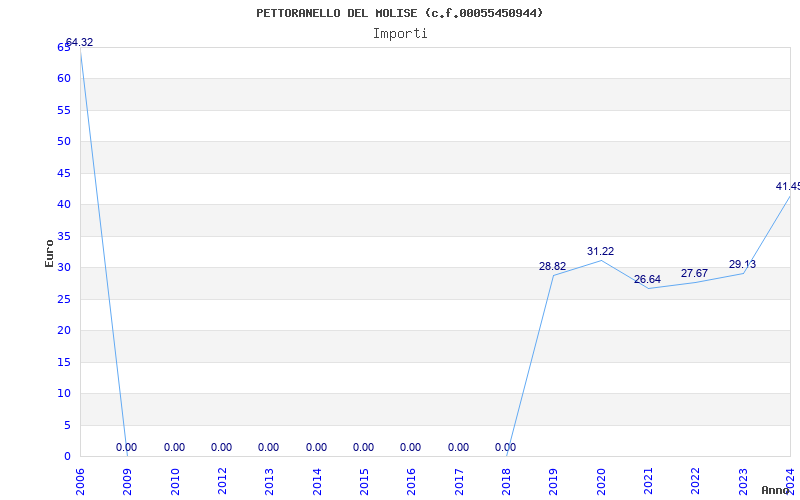The image size is (800, 500).
Task: Select the Importi subtitle text
Action: [400, 34]
